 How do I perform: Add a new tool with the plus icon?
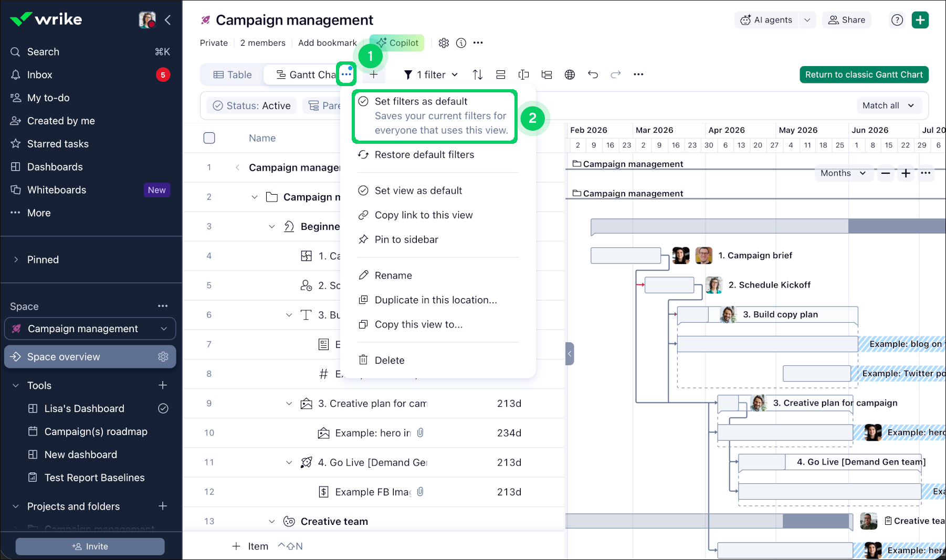pos(163,385)
